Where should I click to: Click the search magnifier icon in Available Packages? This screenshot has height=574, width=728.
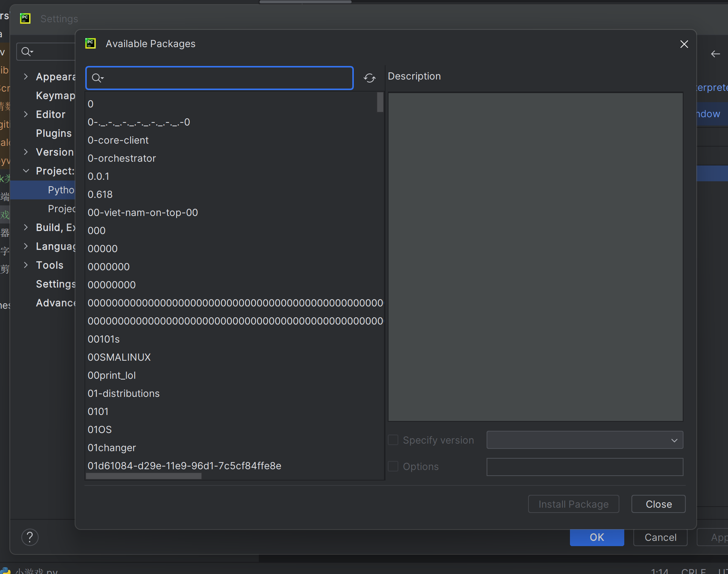(97, 78)
